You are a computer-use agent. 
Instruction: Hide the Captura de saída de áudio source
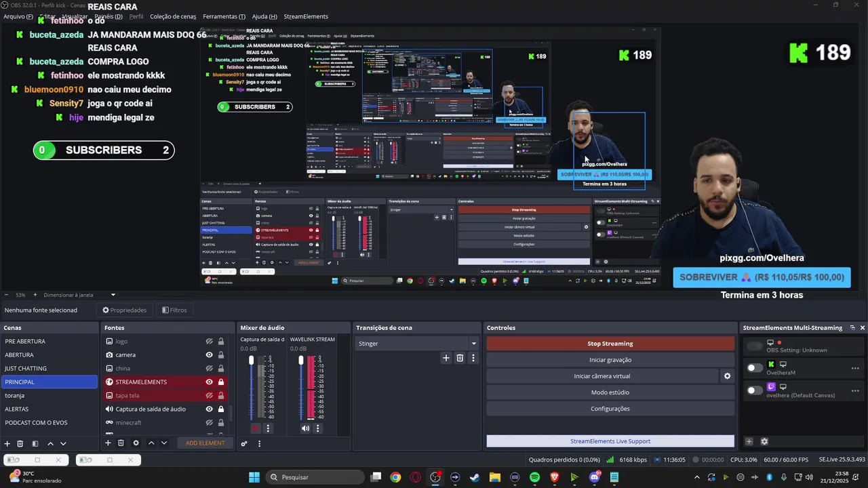(x=210, y=409)
